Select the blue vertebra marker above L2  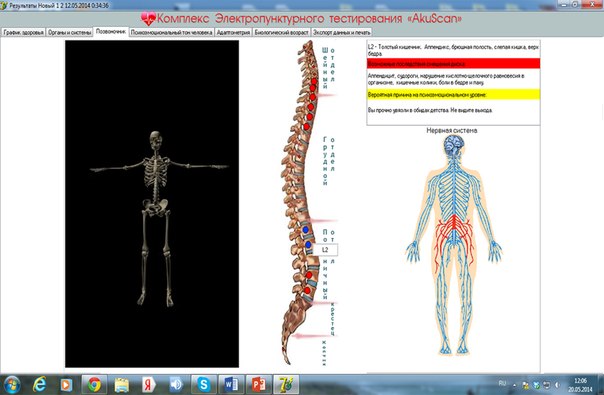click(305, 230)
